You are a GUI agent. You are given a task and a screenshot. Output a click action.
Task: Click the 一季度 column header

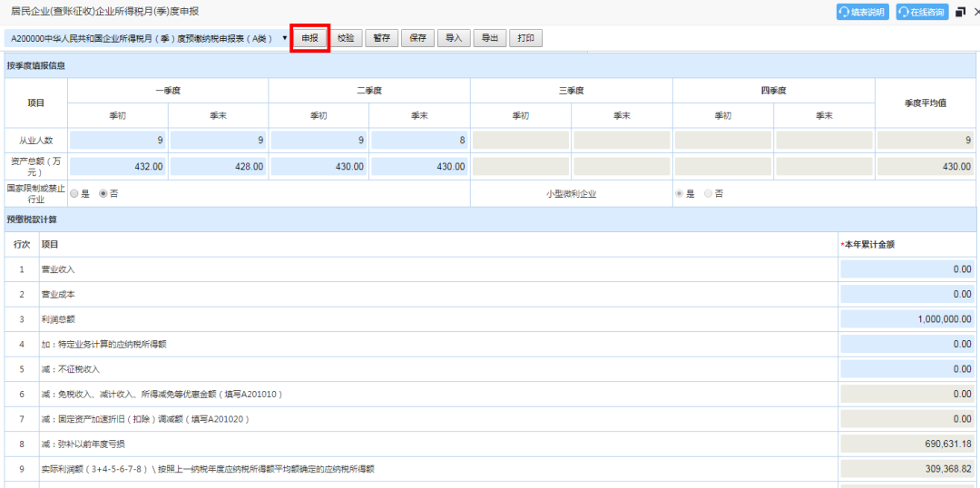pyautogui.click(x=168, y=91)
